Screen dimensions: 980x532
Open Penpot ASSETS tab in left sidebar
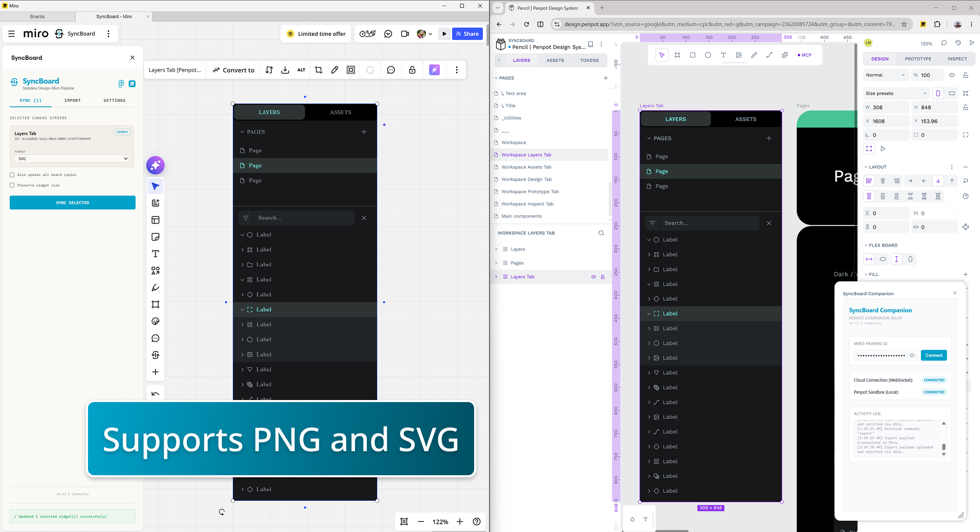[555, 60]
